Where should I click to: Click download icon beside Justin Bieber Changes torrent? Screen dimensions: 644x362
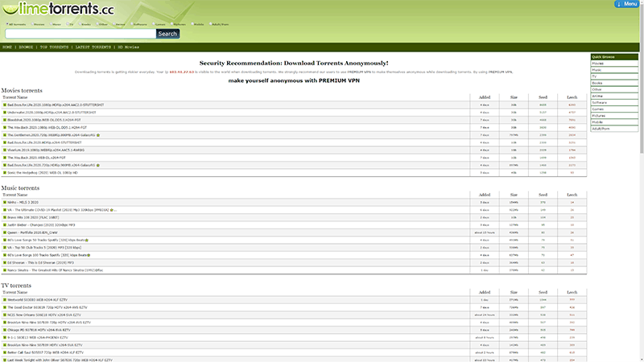pos(5,225)
